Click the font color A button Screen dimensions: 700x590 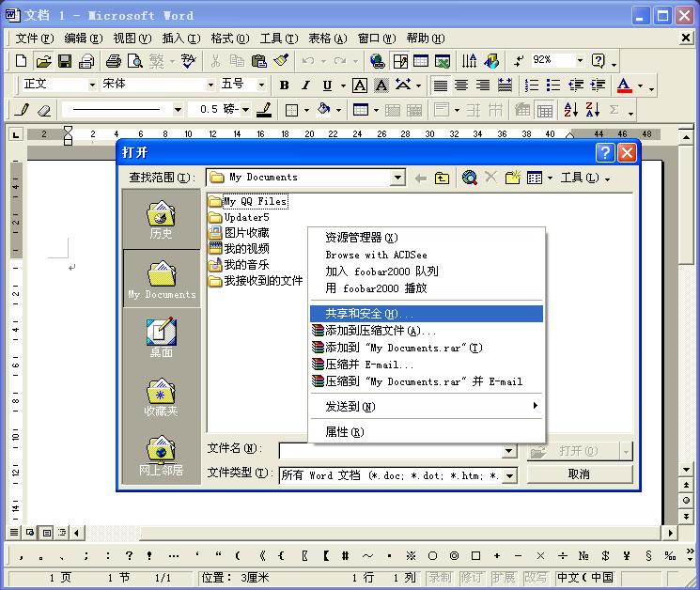coord(624,85)
